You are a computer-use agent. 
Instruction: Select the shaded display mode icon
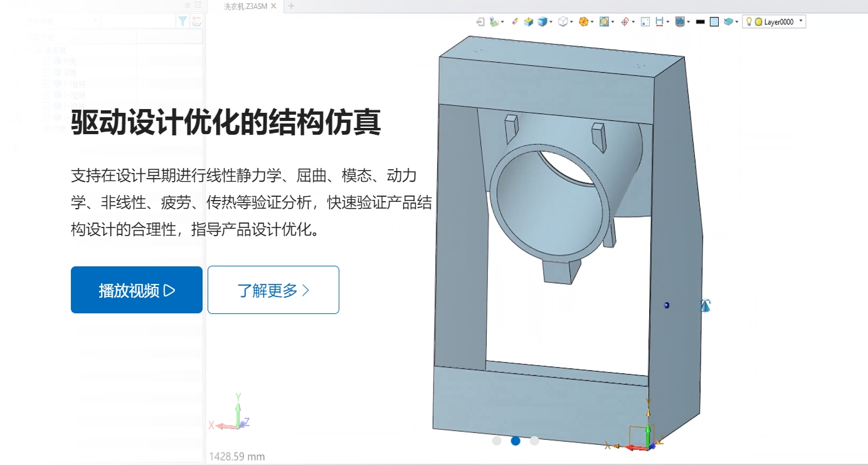pyautogui.click(x=542, y=21)
